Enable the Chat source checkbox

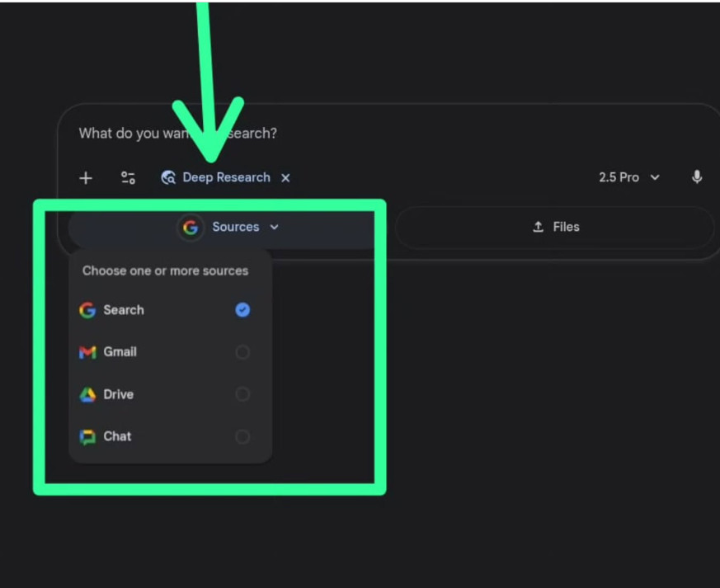242,436
